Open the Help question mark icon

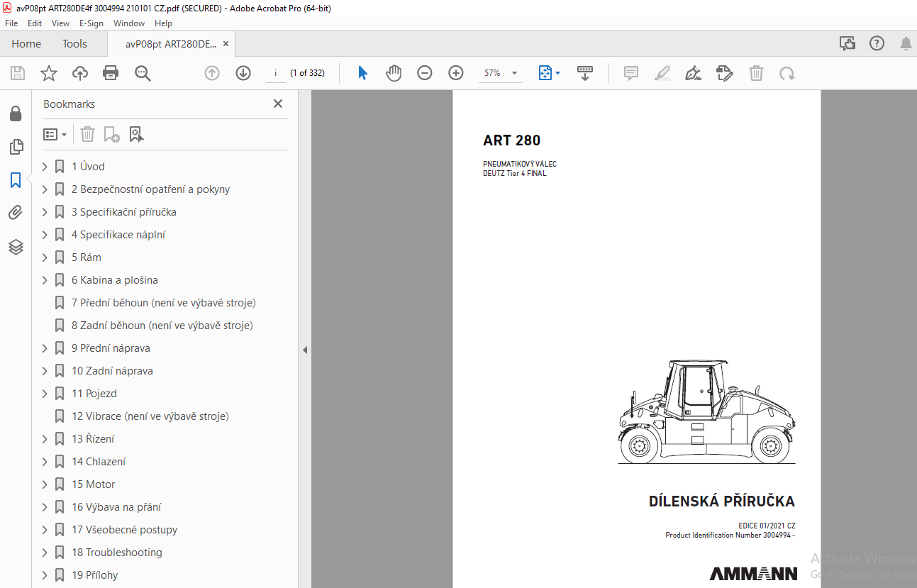click(877, 43)
